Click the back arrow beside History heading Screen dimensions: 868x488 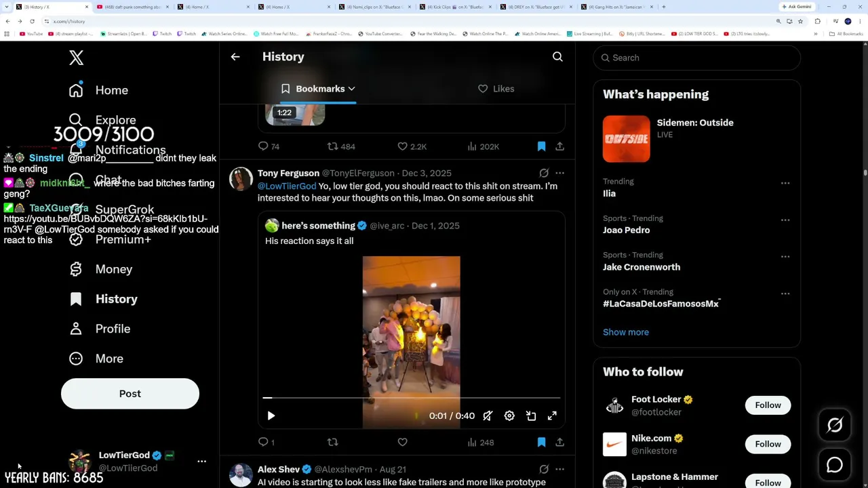click(235, 57)
